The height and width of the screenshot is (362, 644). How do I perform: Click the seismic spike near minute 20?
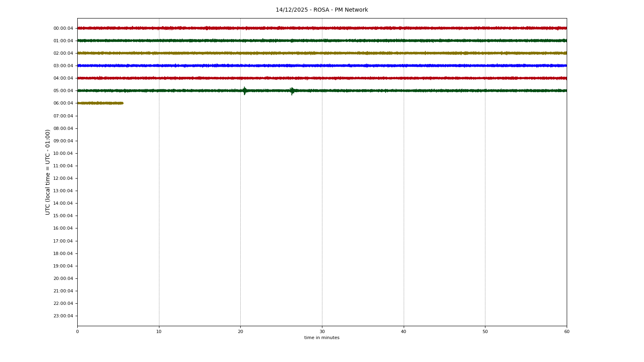(244, 91)
